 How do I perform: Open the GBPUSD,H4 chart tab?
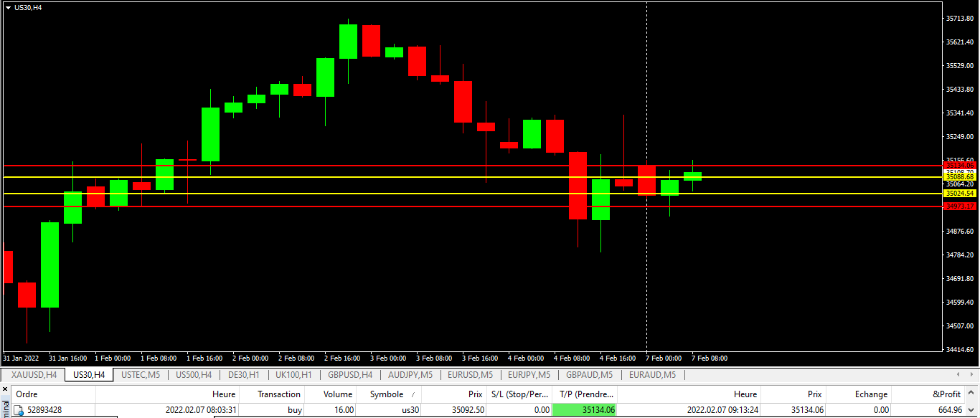pyautogui.click(x=350, y=374)
